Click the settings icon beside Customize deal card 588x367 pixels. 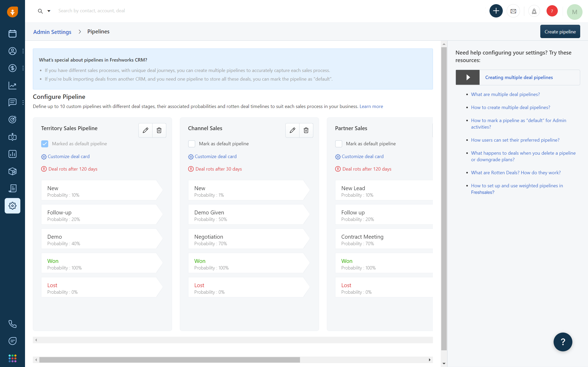click(x=44, y=157)
